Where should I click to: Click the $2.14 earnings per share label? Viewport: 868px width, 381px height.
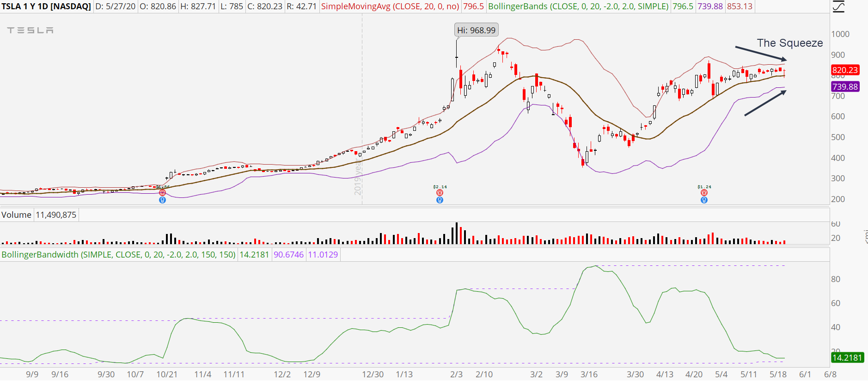coord(440,187)
